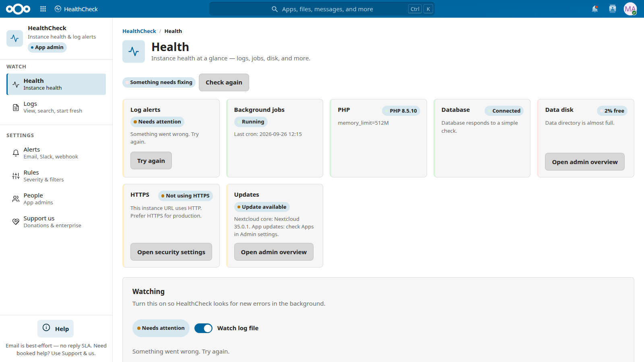Viewport: 644px width, 362px height.
Task: Open Support us donations page
Action: (56, 222)
